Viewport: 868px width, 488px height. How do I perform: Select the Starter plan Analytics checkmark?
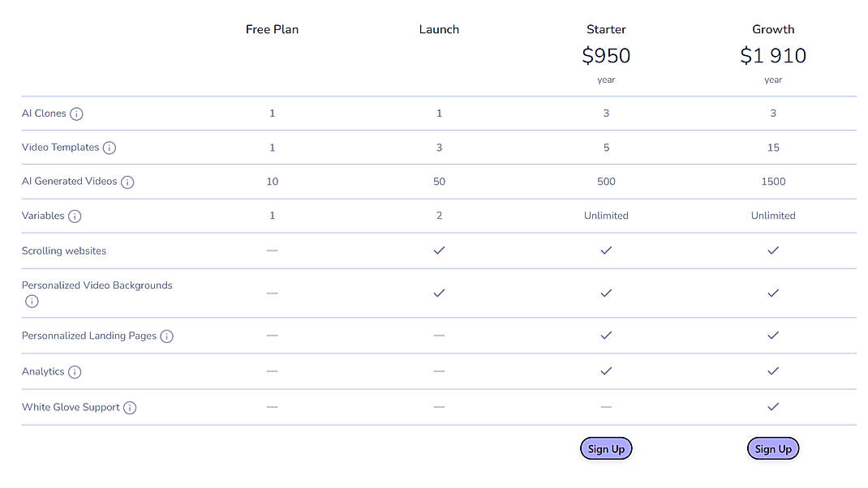pyautogui.click(x=606, y=371)
